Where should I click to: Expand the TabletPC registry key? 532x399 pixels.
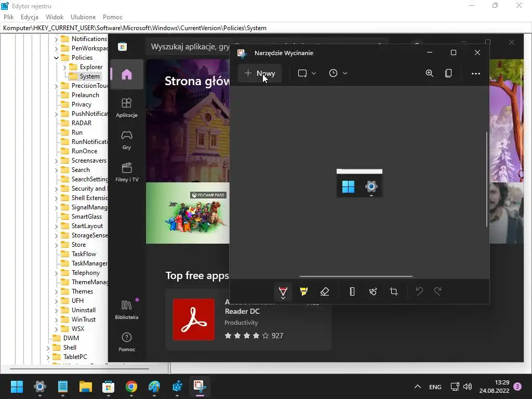pos(48,357)
